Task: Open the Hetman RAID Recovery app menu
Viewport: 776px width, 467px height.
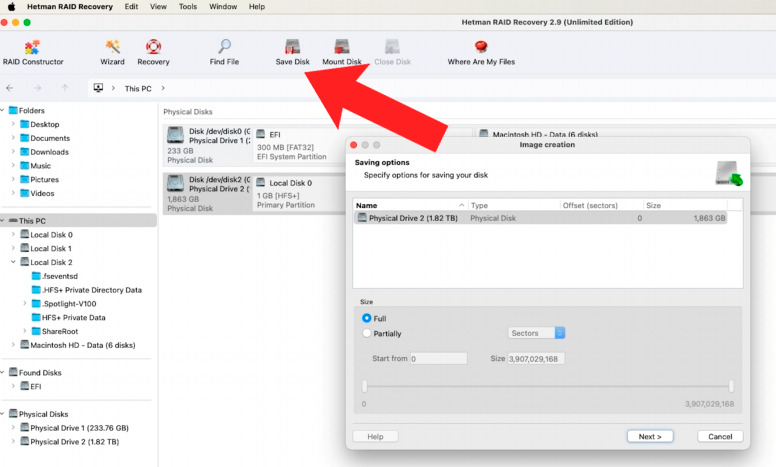Action: click(x=70, y=6)
